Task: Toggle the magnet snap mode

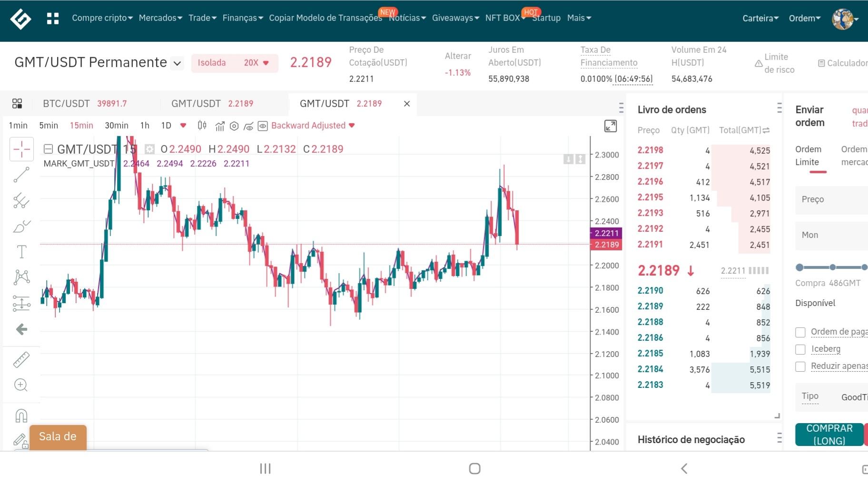Action: (21, 416)
